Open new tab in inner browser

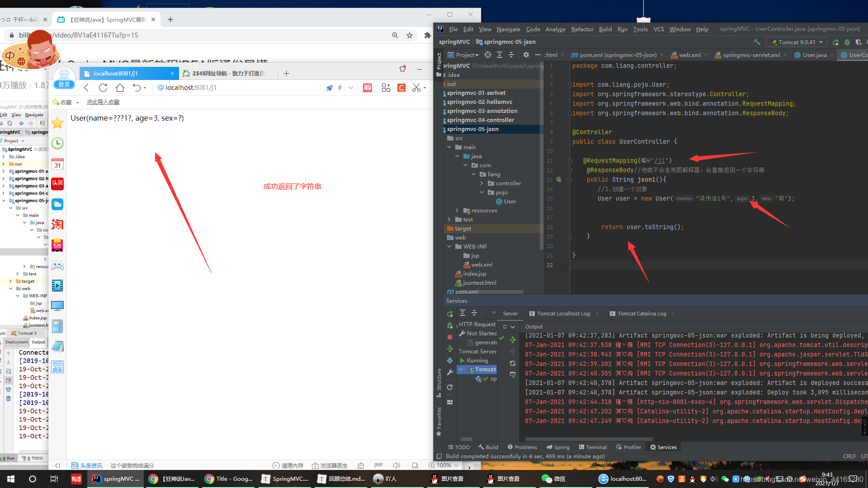(x=286, y=73)
